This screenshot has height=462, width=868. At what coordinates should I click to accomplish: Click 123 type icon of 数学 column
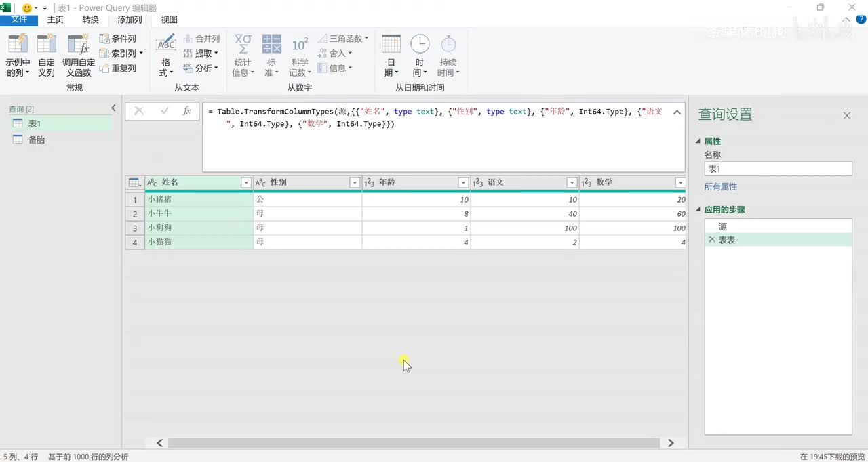pos(587,183)
